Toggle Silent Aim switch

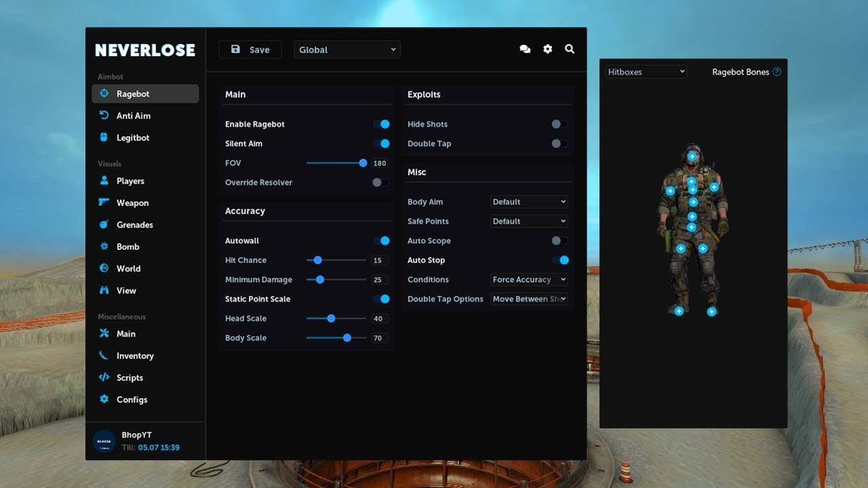[381, 144]
